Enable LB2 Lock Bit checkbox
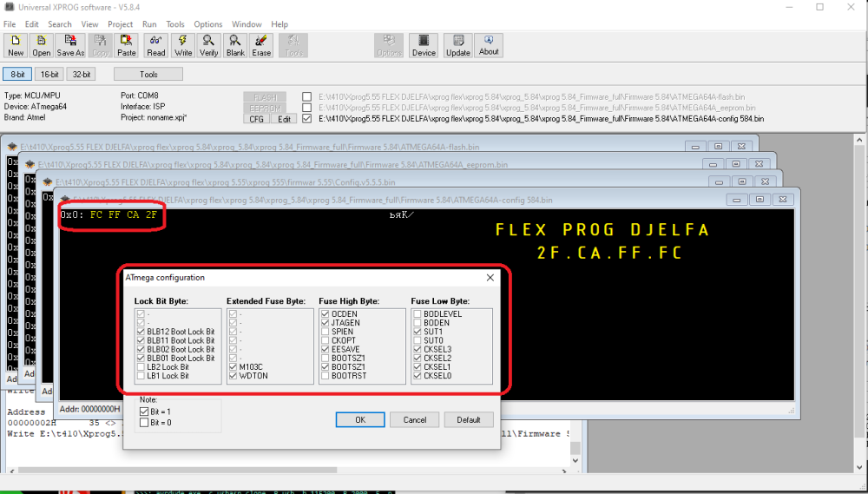 click(141, 367)
